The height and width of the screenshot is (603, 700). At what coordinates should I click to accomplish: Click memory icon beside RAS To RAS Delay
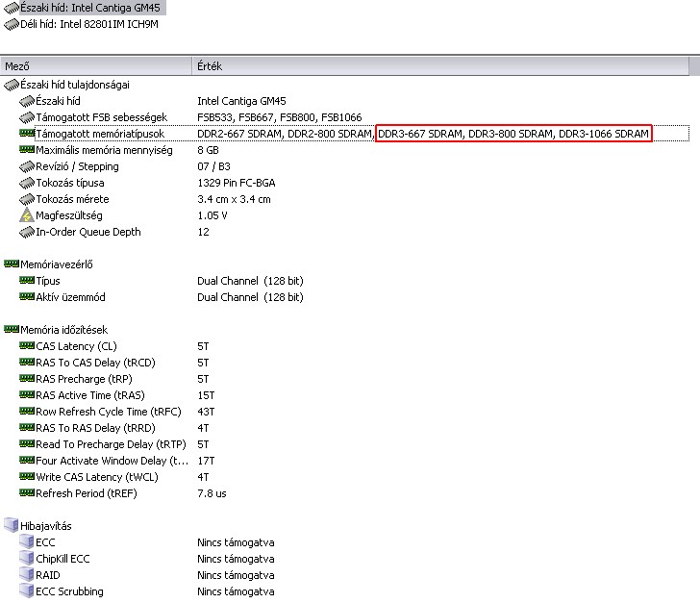(27, 427)
